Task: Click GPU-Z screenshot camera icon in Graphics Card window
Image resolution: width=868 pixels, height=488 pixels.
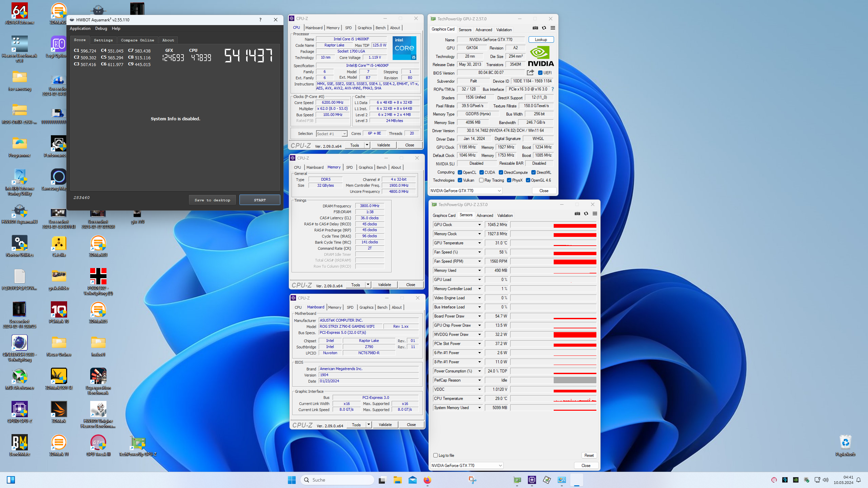Action: (x=535, y=28)
